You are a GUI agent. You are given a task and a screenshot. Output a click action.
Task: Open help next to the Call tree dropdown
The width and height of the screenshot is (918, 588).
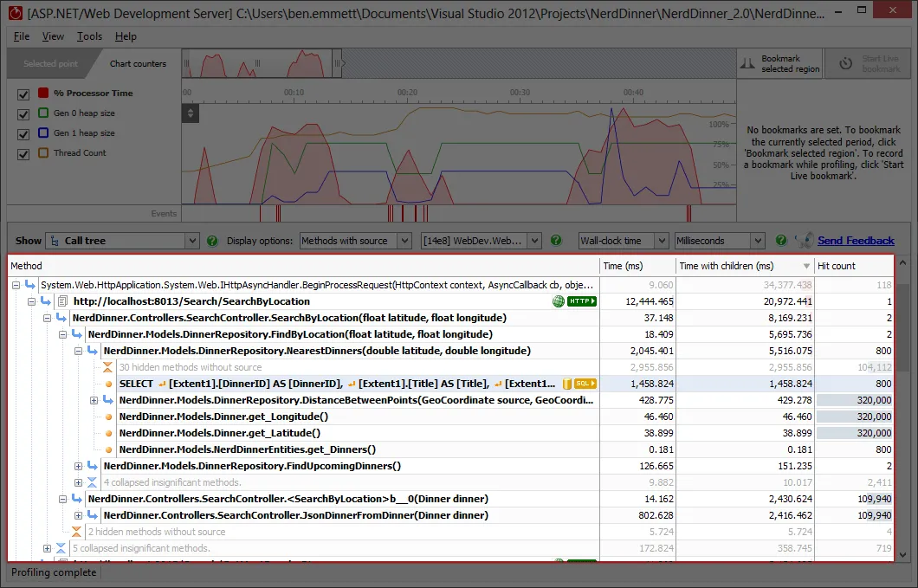(x=213, y=241)
